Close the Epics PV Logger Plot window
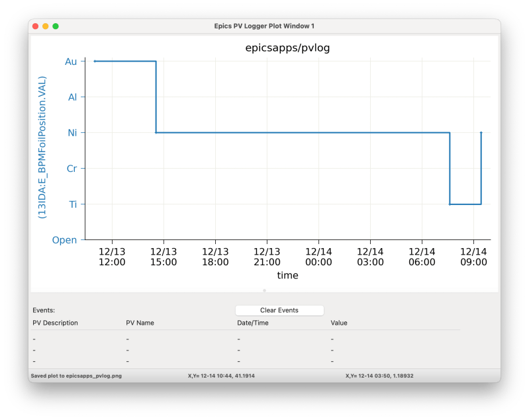The image size is (529, 420). (x=36, y=26)
